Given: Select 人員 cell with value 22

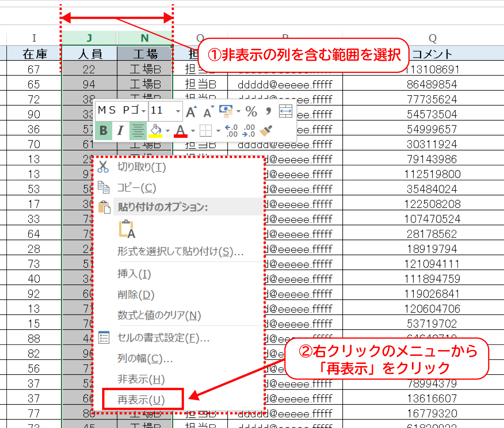Looking at the screenshot, I should 89,69.
